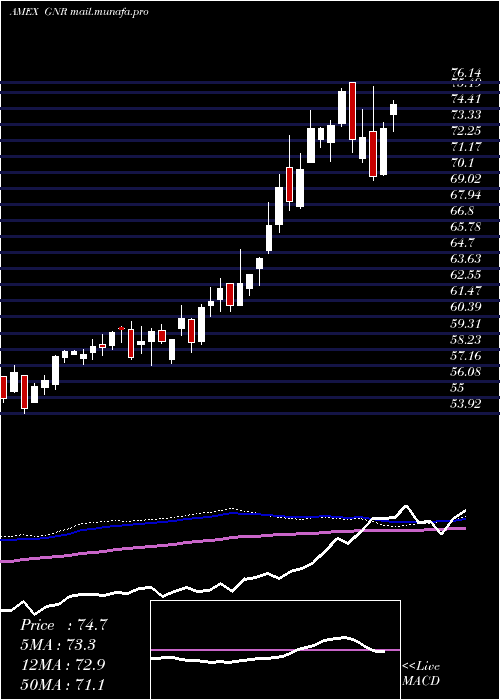Click the '50MA : 71.1' readout
Viewport: 500px width, 700px height.
click(62, 683)
